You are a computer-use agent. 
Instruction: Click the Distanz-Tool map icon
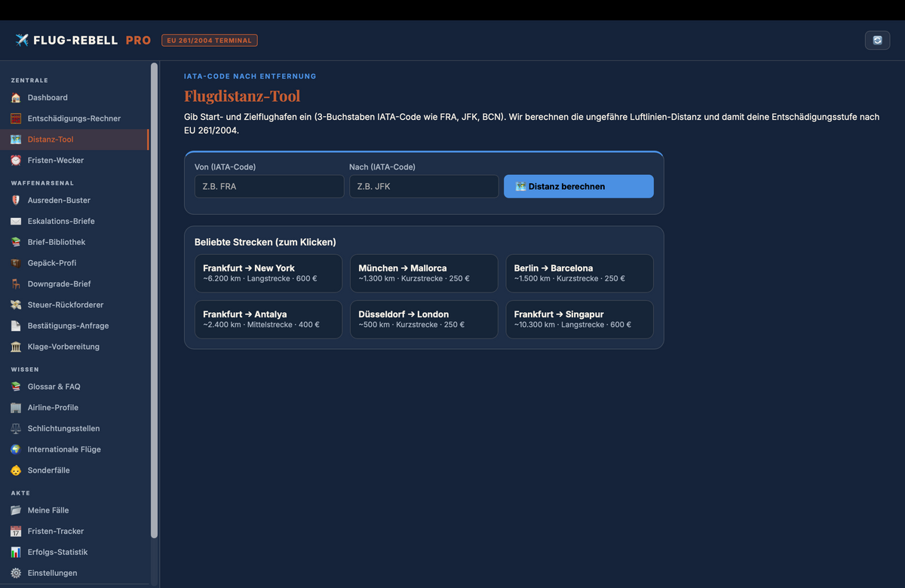[16, 139]
